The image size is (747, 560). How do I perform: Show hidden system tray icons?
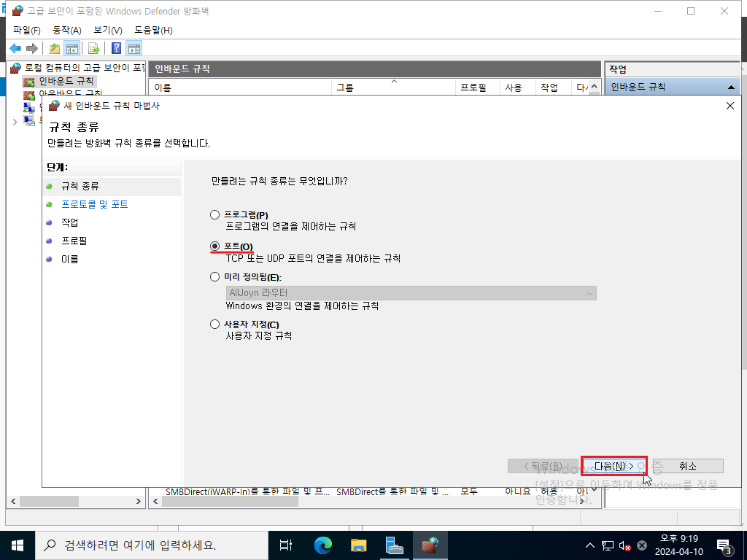pyautogui.click(x=589, y=545)
